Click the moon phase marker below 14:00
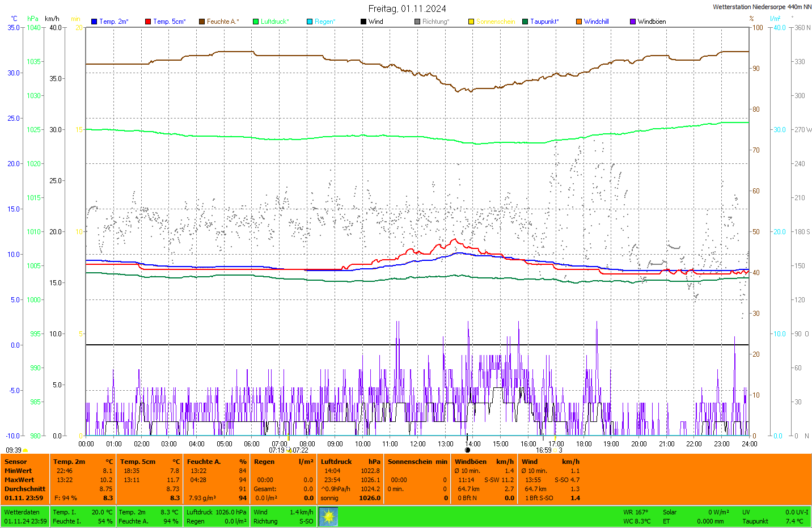Viewport: 812px width, 528px height. pyautogui.click(x=467, y=450)
